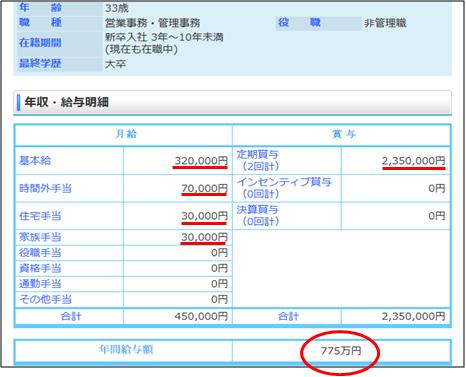Image resolution: width=466 pixels, height=377 pixels.
Task: Click the 33歳 age value
Action: pyautogui.click(x=117, y=8)
